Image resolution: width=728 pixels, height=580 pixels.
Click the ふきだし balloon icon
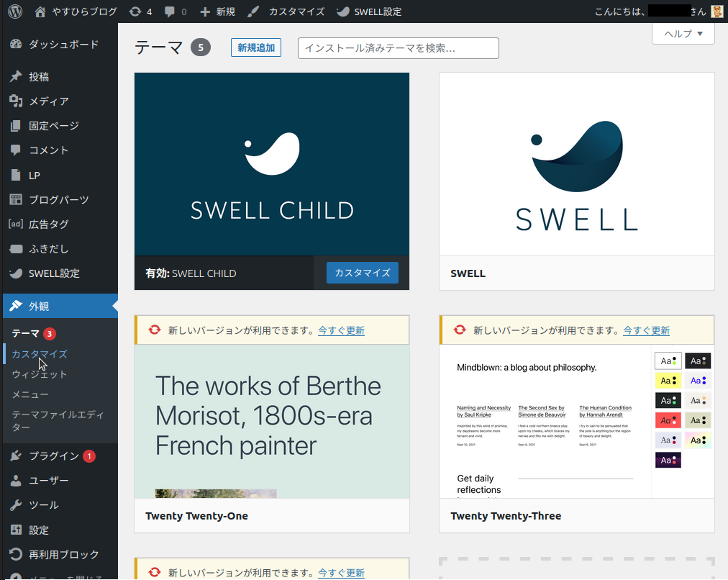click(16, 249)
